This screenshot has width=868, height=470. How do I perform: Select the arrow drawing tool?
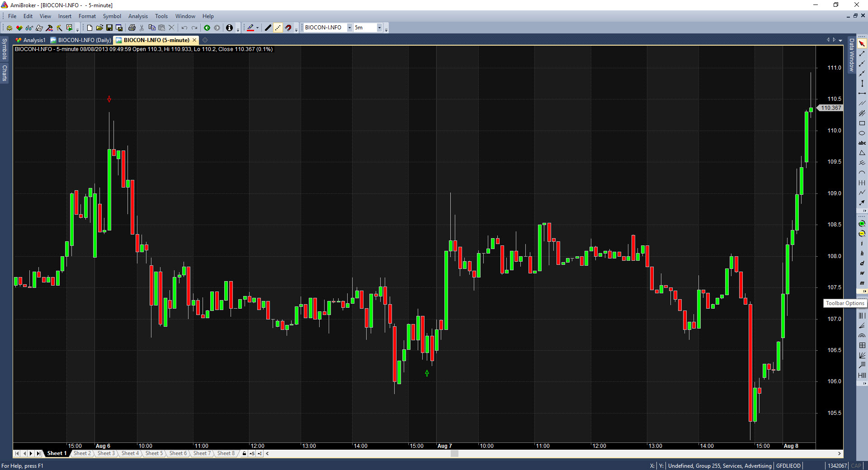(862, 203)
